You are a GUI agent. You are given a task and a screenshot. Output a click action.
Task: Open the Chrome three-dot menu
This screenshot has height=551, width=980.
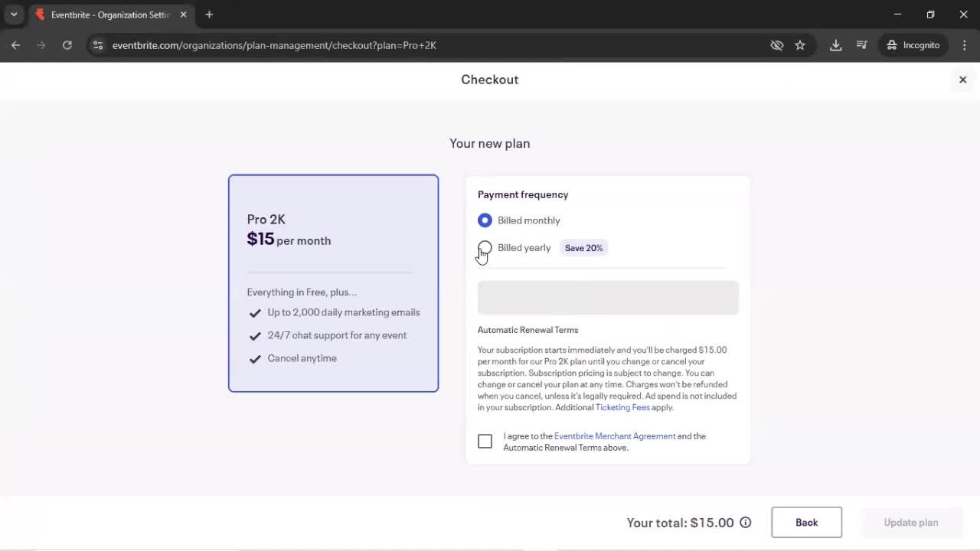[965, 45]
